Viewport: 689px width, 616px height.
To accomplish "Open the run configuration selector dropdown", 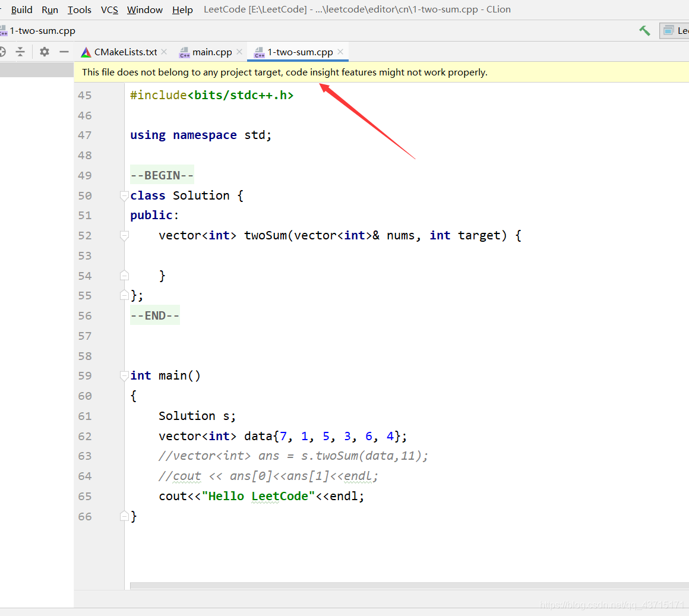I will [674, 31].
